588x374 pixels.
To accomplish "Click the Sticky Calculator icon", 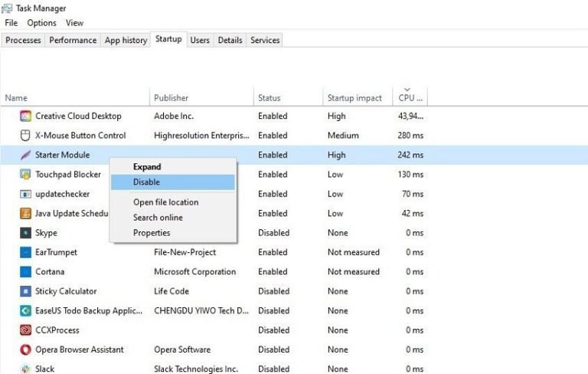I will (25, 291).
